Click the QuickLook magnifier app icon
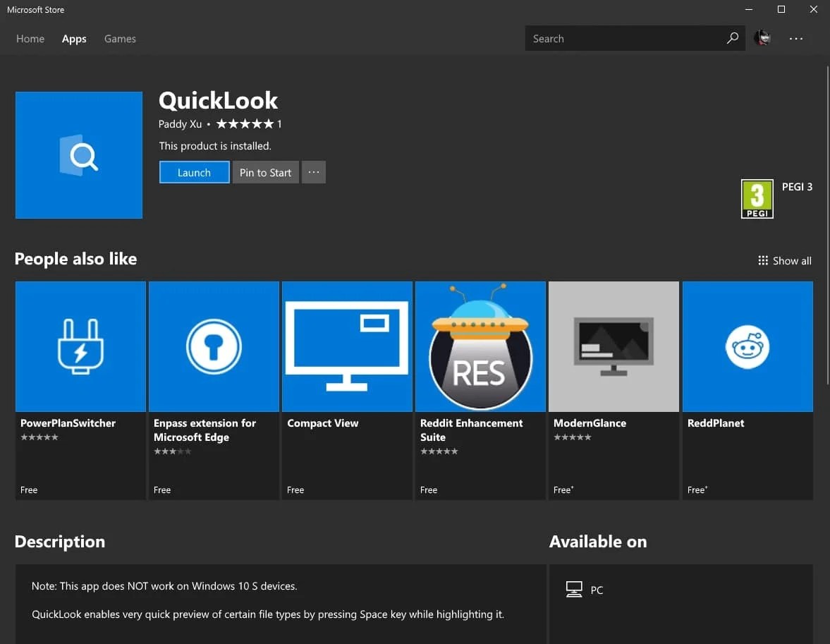The height and width of the screenshot is (644, 830). coord(78,154)
